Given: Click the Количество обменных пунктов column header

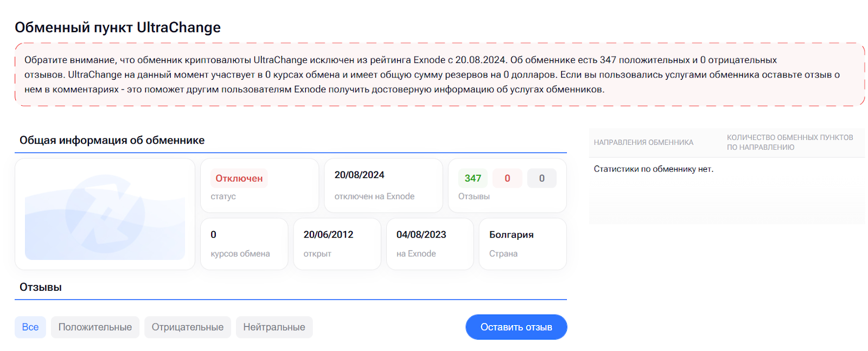Looking at the screenshot, I should (790, 142).
